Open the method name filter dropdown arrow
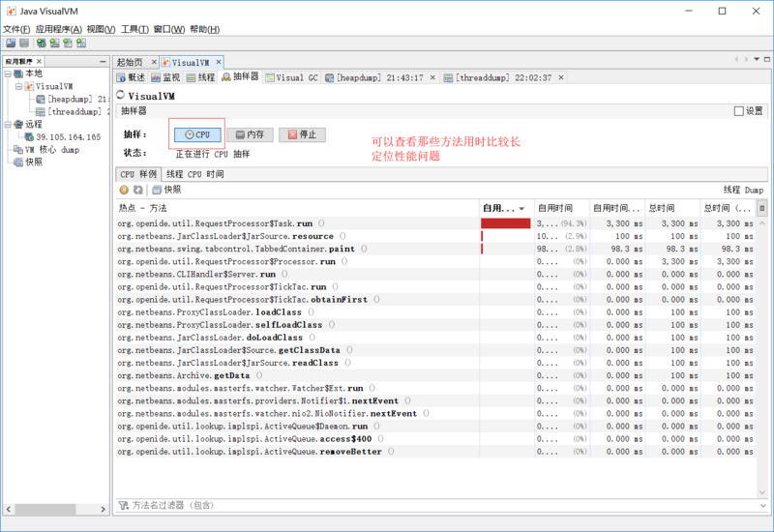 762,505
